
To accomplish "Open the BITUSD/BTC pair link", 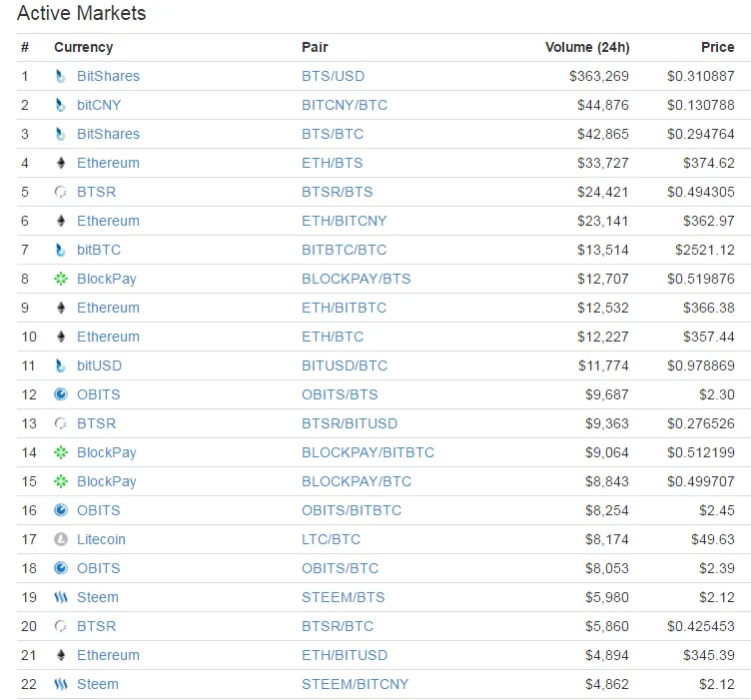I will (x=345, y=365).
